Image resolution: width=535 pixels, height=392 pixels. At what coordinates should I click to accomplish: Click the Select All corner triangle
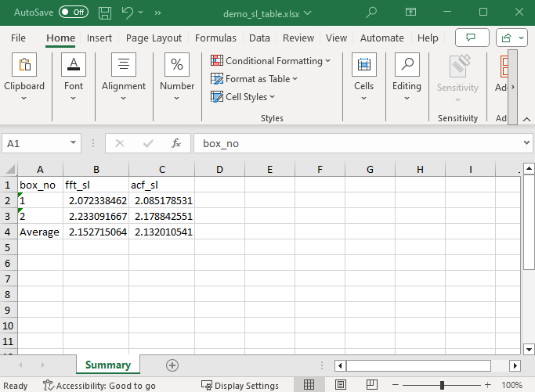(9, 169)
